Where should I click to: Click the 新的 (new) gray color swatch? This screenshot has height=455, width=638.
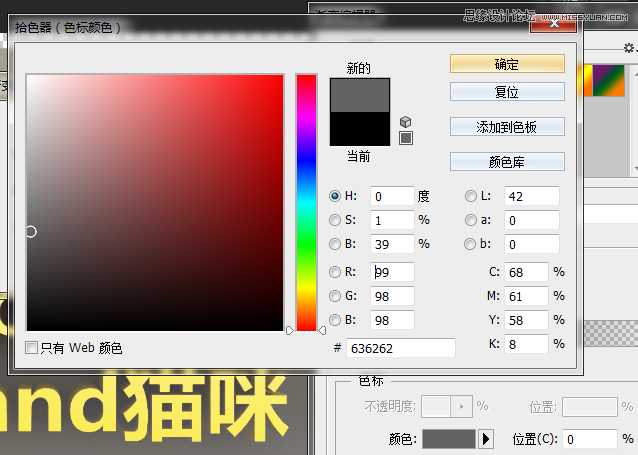(359, 95)
